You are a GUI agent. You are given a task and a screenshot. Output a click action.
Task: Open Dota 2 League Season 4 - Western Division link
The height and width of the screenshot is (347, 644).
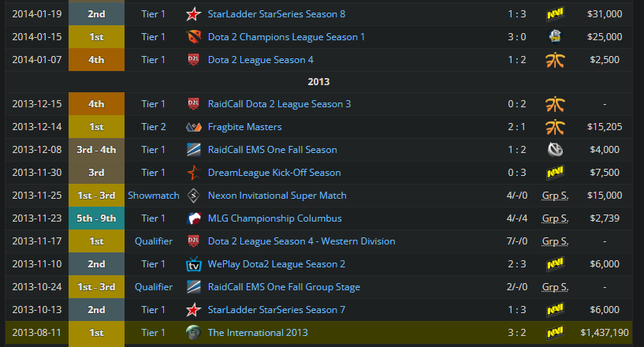point(301,241)
